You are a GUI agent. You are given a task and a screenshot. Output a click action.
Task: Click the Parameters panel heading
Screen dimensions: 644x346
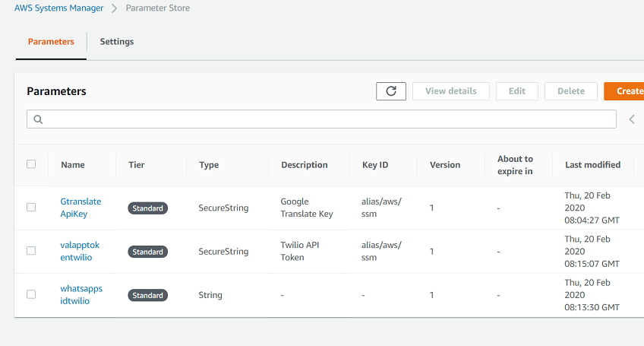tap(57, 91)
